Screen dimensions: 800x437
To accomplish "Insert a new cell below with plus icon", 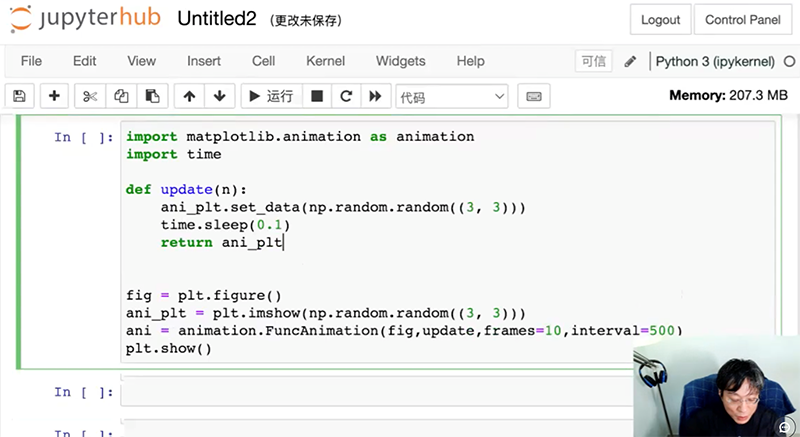I will click(x=54, y=96).
